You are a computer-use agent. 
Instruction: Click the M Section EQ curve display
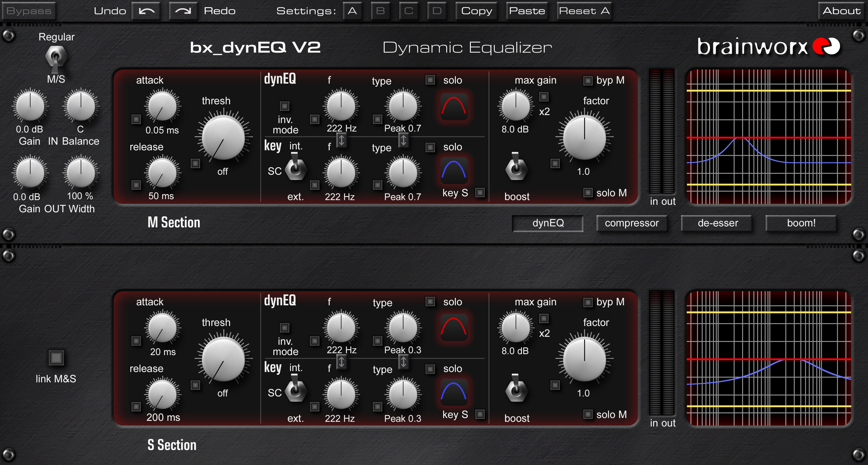(x=769, y=137)
